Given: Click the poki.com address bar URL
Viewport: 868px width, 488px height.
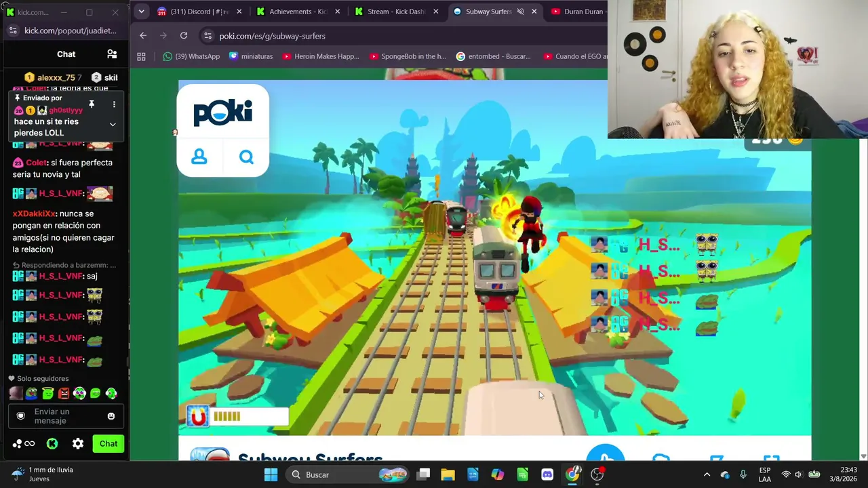Looking at the screenshot, I should pyautogui.click(x=272, y=36).
